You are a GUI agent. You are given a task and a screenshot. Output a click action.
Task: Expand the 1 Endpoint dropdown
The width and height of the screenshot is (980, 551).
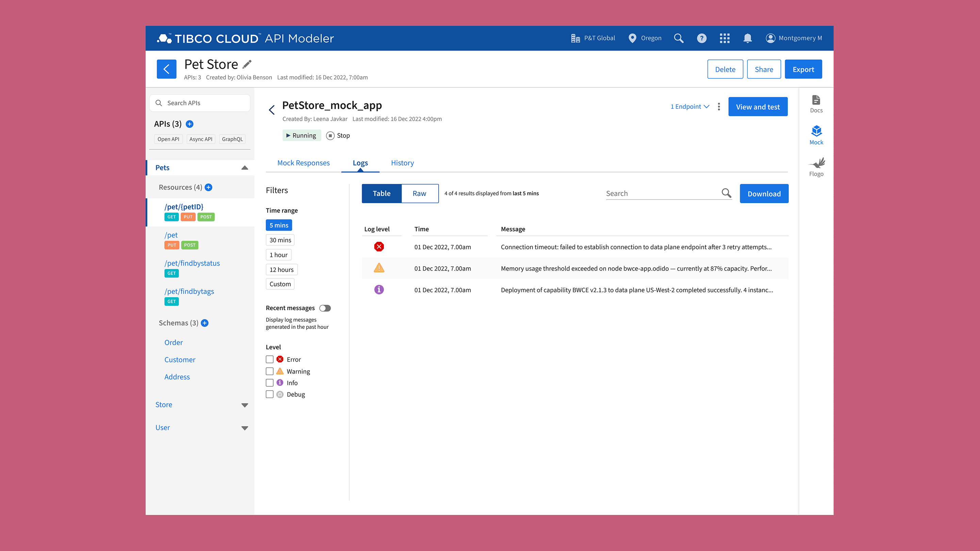click(689, 107)
